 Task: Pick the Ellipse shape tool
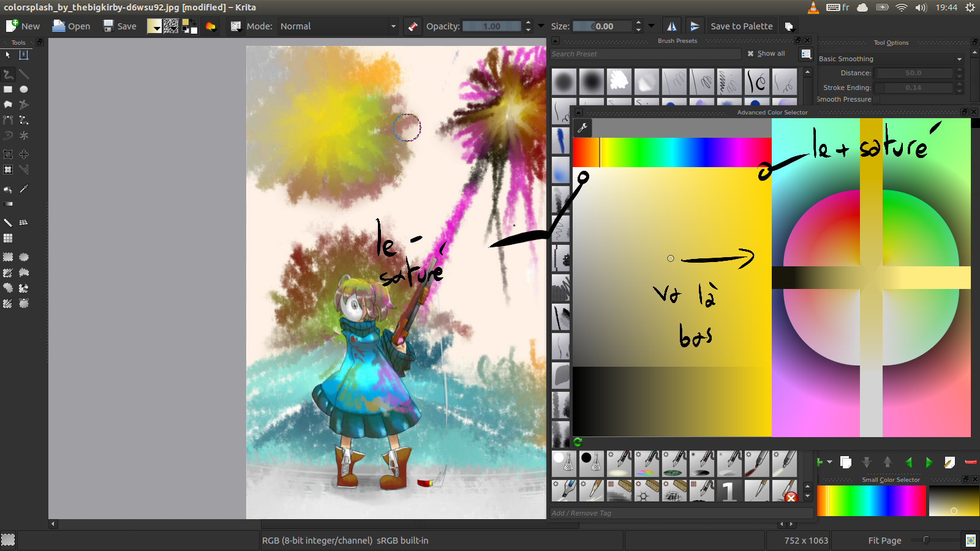pyautogui.click(x=24, y=89)
